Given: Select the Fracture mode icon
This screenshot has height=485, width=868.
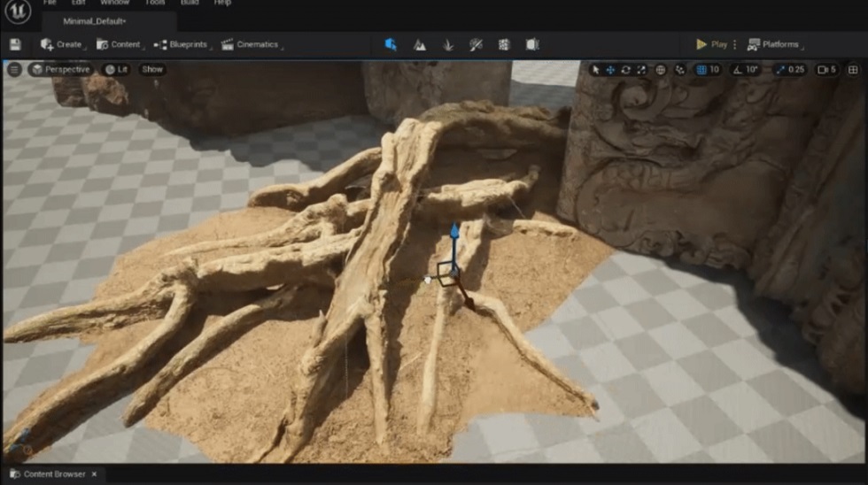Looking at the screenshot, I should [504, 44].
